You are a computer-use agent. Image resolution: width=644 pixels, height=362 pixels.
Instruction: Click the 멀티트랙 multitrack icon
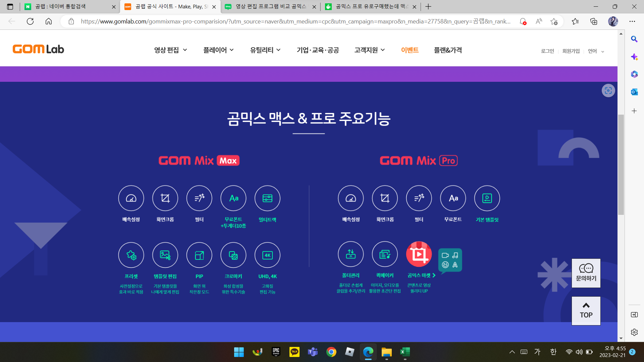[267, 198]
